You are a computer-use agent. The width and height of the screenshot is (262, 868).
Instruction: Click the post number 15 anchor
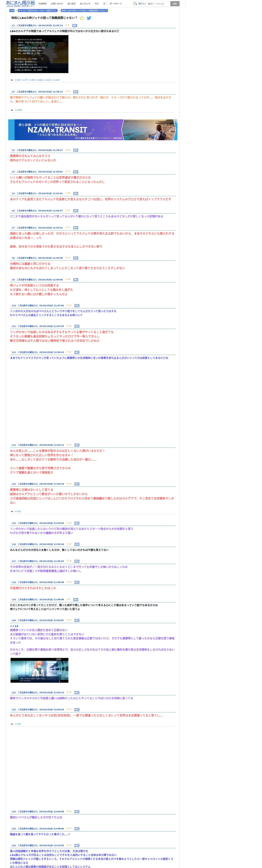14,523
